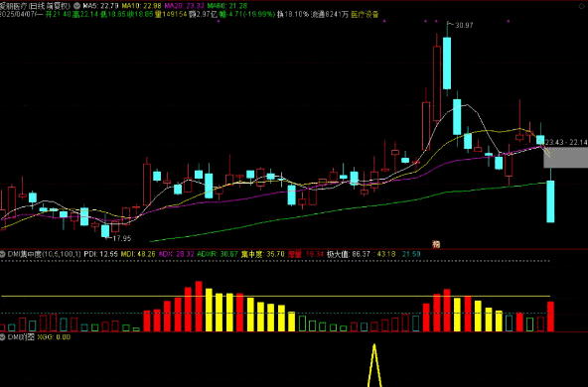Select the MA5 moving average label

click(x=95, y=6)
